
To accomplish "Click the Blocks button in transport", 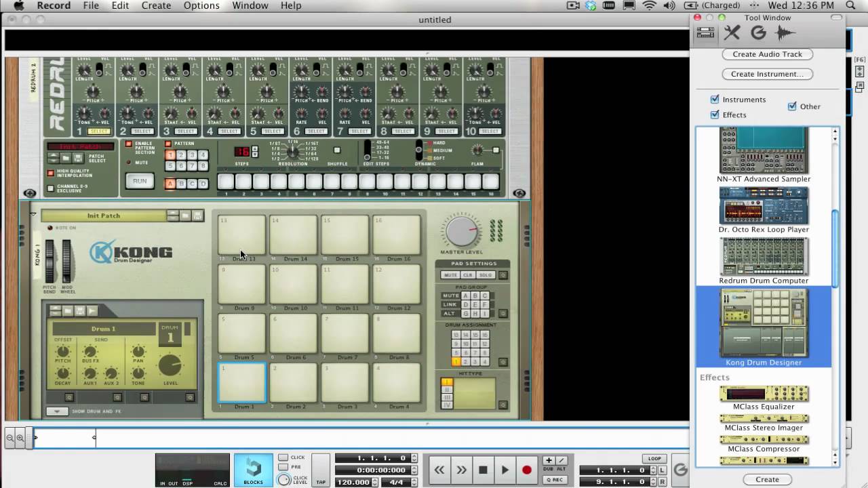I will (x=254, y=470).
